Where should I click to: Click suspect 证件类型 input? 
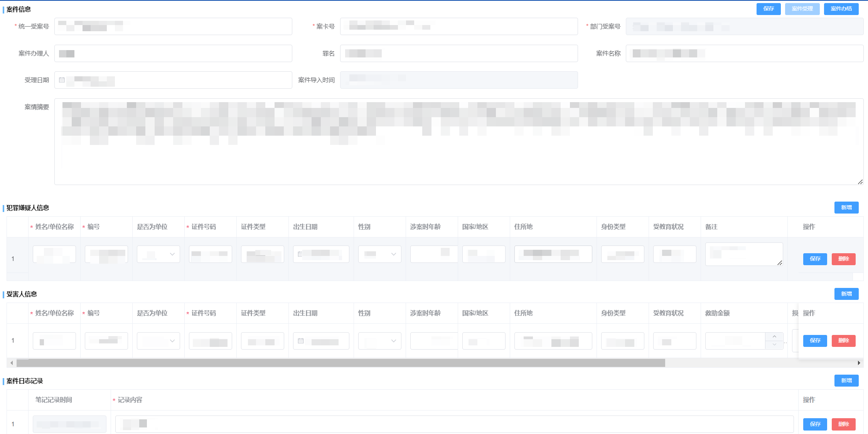point(263,254)
